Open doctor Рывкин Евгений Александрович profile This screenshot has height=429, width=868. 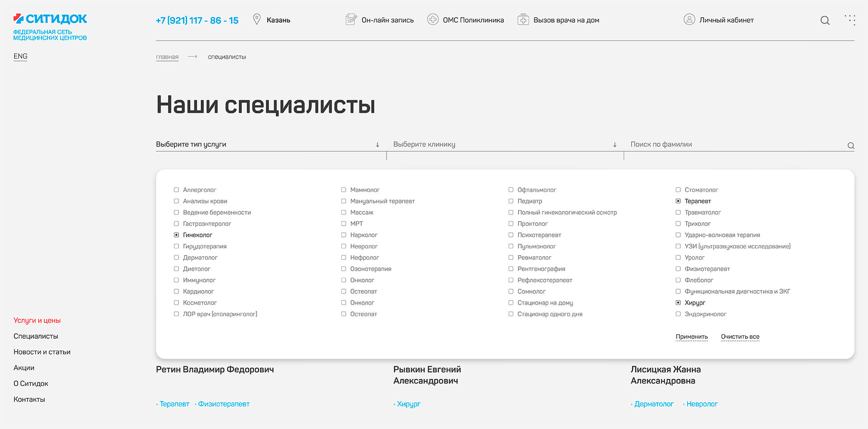point(427,375)
